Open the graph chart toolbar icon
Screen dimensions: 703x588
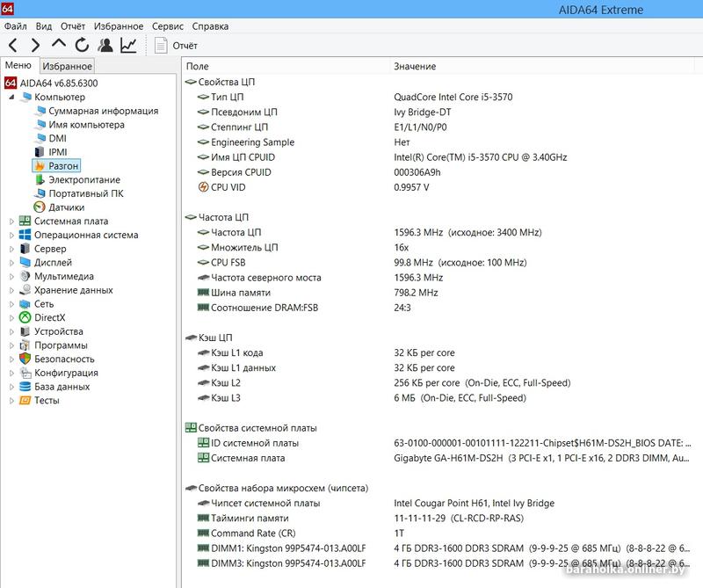pyautogui.click(x=128, y=45)
